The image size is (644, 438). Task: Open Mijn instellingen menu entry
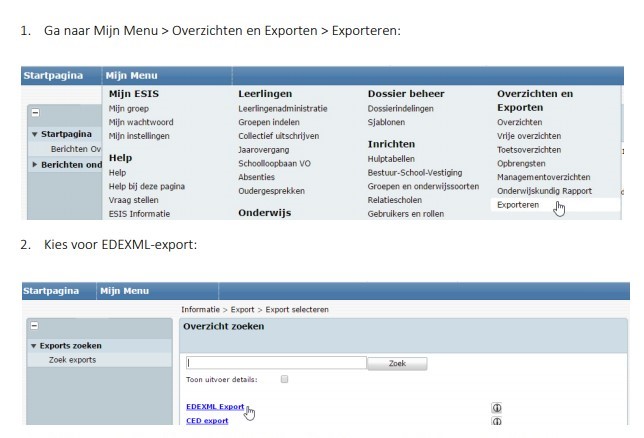tap(139, 136)
